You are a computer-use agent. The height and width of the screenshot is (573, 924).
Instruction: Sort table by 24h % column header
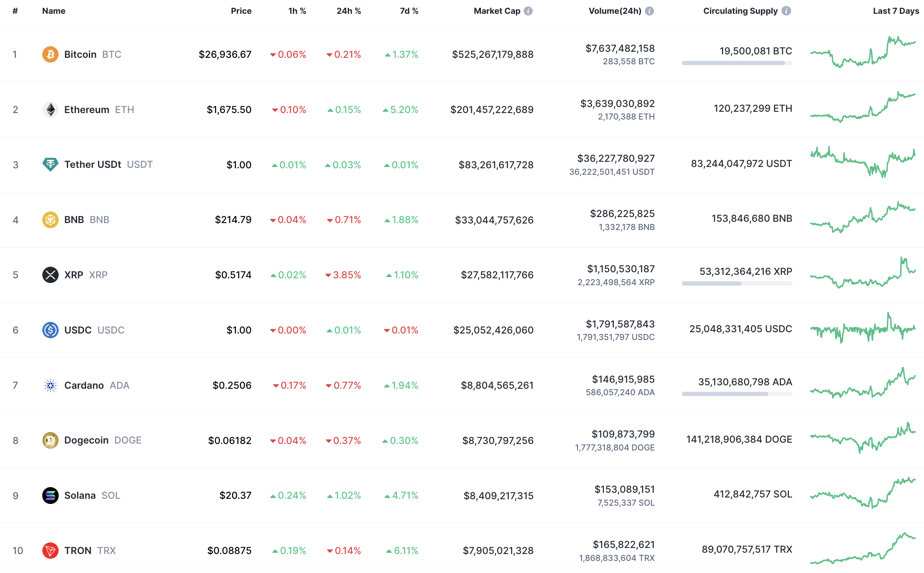coord(349,11)
